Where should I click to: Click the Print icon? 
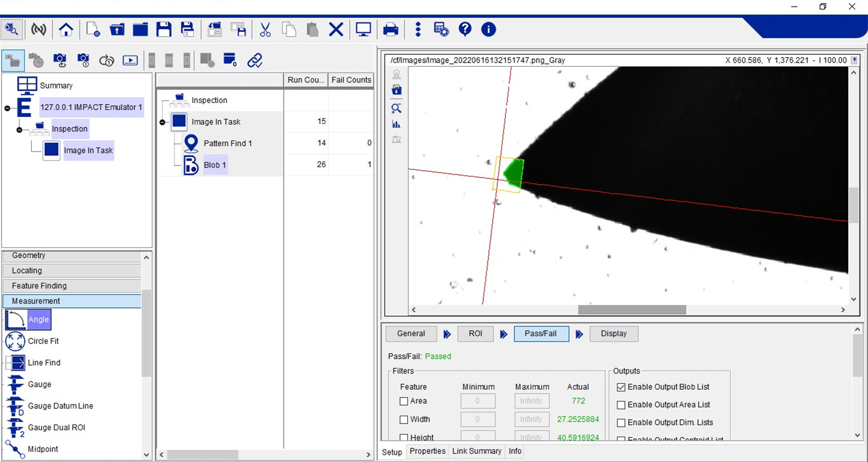(x=390, y=29)
